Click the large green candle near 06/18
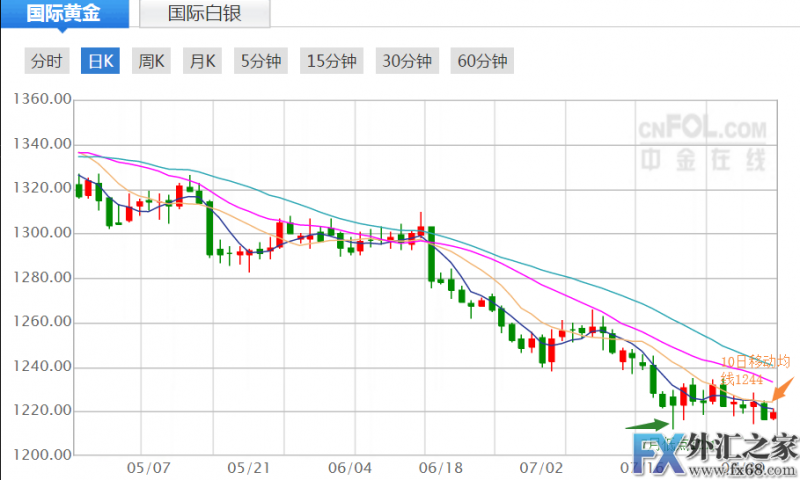Image resolution: width=800 pixels, height=480 pixels. [431, 256]
